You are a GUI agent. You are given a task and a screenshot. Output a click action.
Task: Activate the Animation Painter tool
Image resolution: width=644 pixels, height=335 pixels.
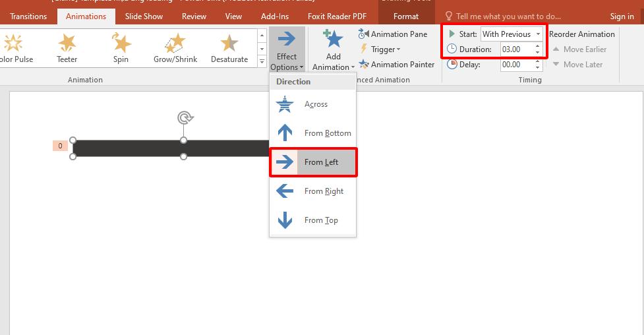point(396,65)
